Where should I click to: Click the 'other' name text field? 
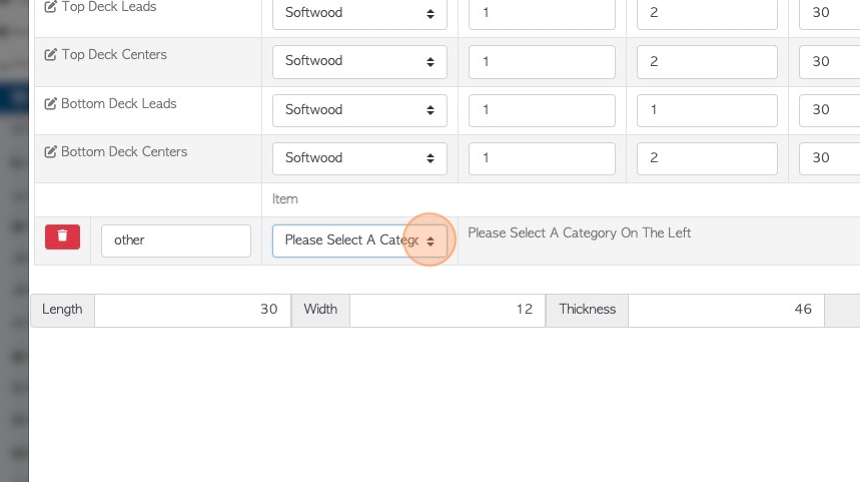click(176, 241)
